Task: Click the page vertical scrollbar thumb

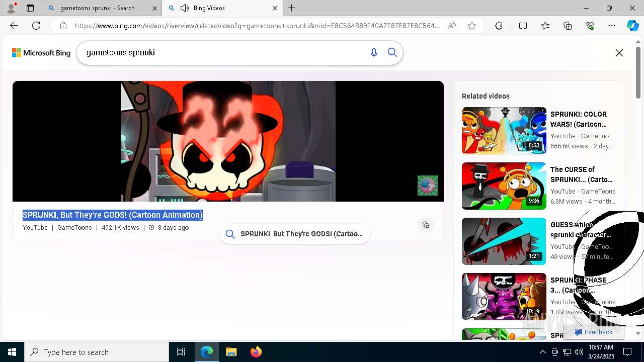Action: (x=638, y=73)
